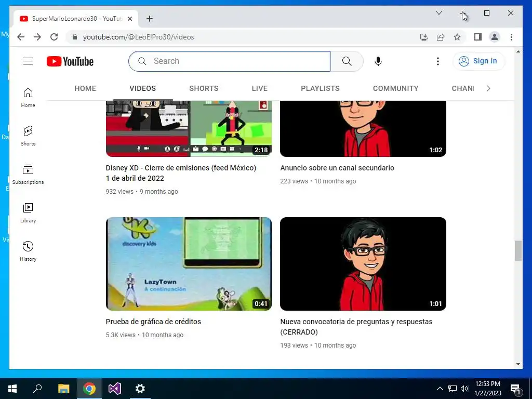Image resolution: width=532 pixels, height=399 pixels.
Task: Open the COMMUNITY channel tab
Action: click(x=395, y=88)
